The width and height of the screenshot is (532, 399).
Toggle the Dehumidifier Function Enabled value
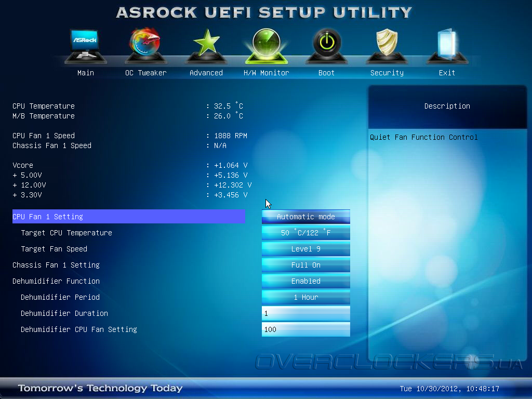click(305, 281)
